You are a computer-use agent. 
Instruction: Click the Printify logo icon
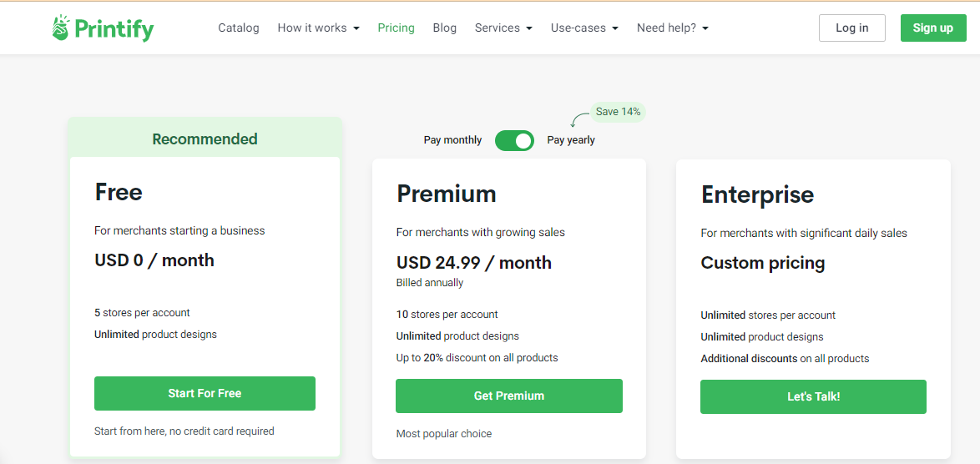[61, 28]
